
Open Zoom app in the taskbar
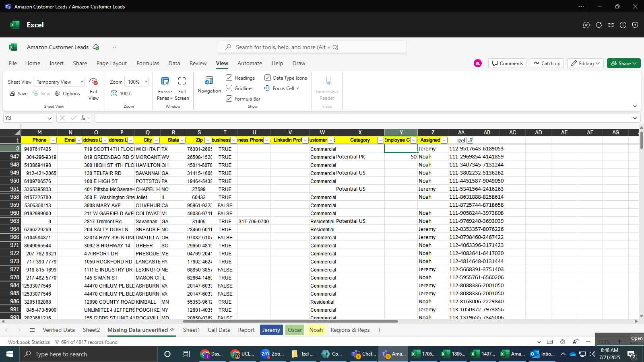[272, 354]
